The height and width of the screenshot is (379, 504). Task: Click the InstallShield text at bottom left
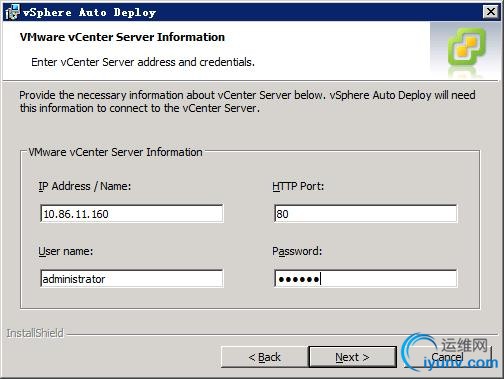(35, 333)
